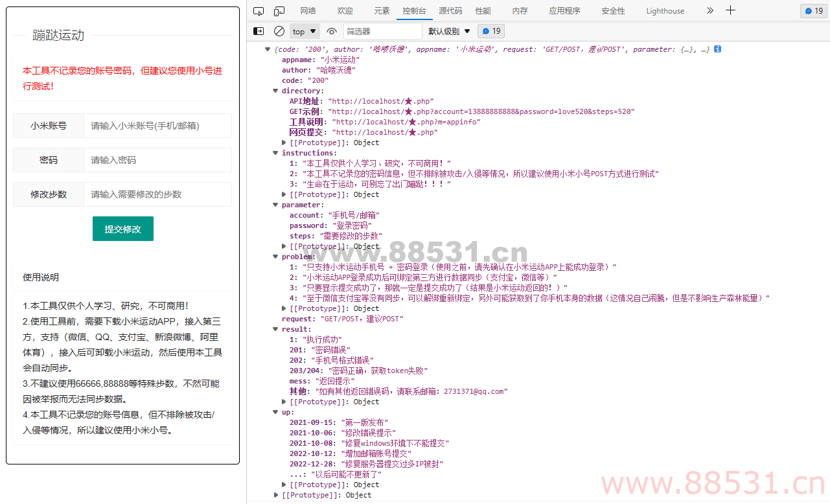This screenshot has width=830, height=504.
Task: Toggle the console sidebar icon
Action: click(x=259, y=31)
